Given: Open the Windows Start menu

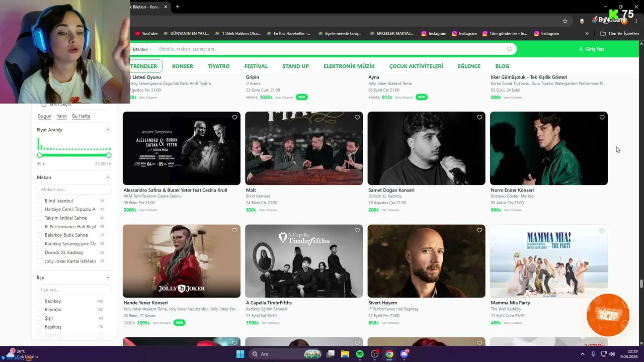Looking at the screenshot, I should click(240, 354).
